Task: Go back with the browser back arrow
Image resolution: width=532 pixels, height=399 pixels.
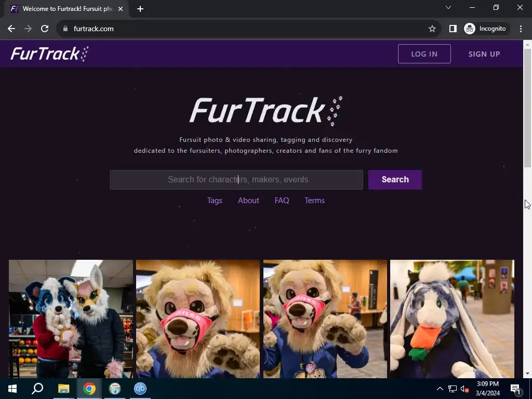Action: click(x=11, y=29)
